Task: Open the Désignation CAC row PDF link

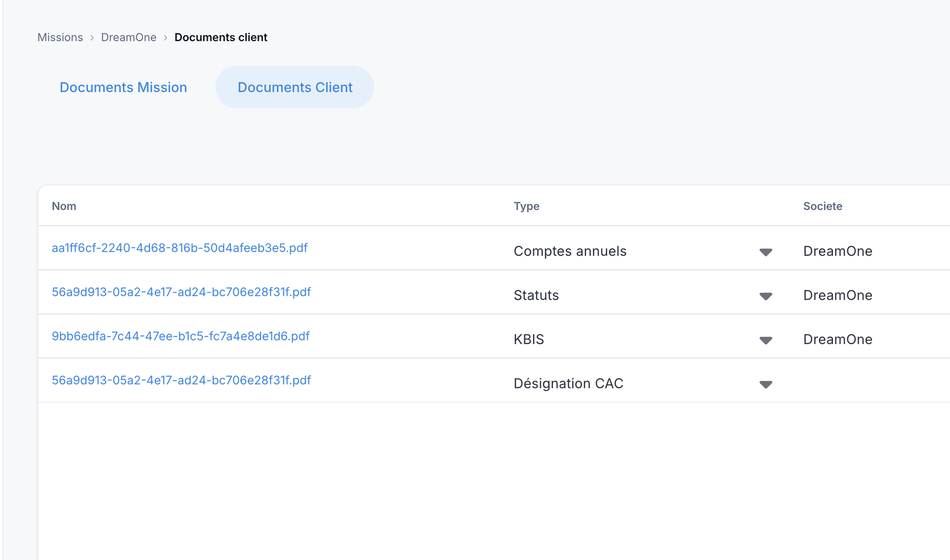Action: tap(181, 380)
